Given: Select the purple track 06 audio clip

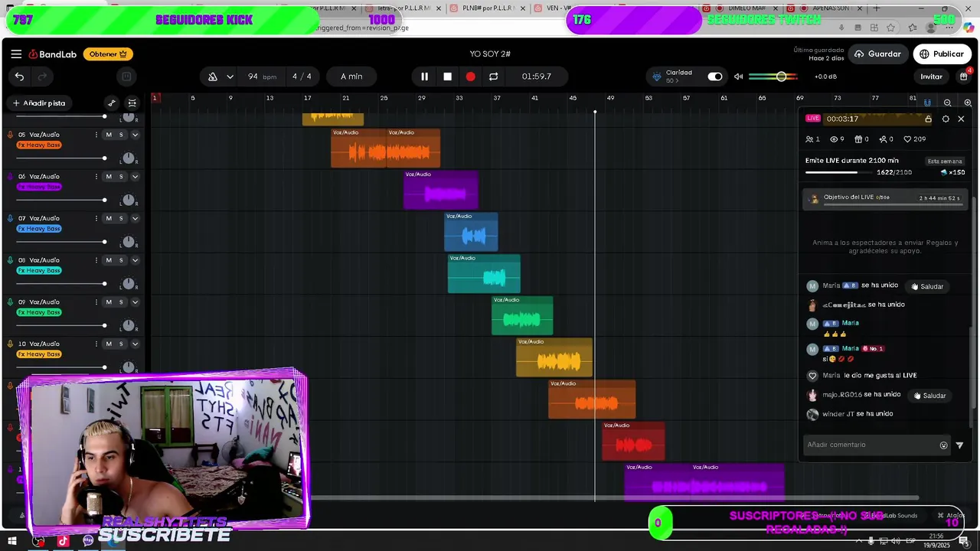Looking at the screenshot, I should pyautogui.click(x=441, y=190).
